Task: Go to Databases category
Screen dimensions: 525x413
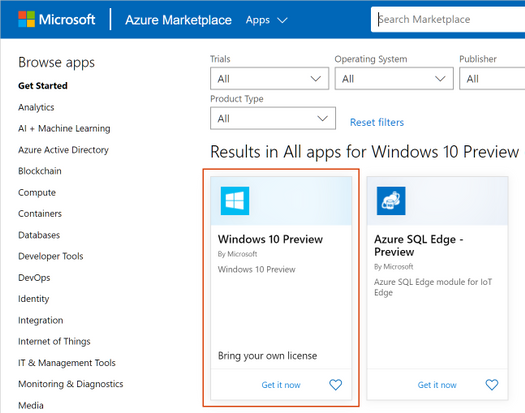Action: pyautogui.click(x=39, y=235)
